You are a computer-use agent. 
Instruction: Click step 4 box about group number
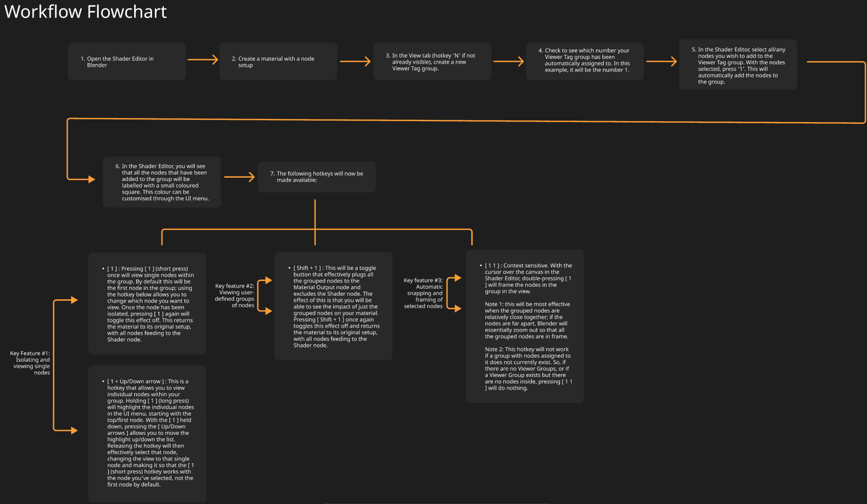[x=585, y=61]
